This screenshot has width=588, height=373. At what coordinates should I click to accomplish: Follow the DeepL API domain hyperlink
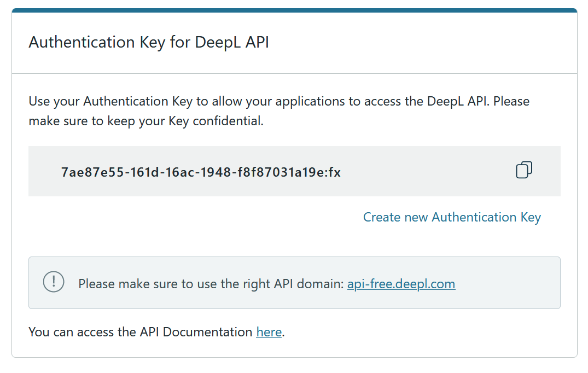point(401,284)
